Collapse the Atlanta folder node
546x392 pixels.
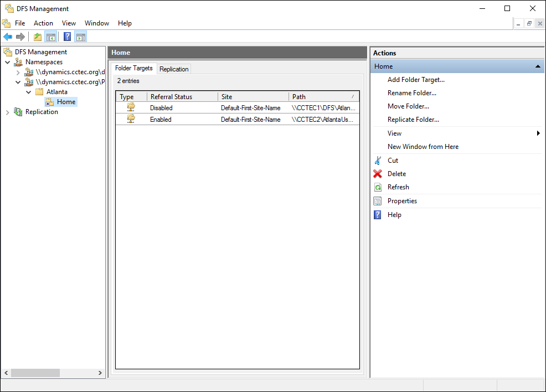click(x=28, y=92)
